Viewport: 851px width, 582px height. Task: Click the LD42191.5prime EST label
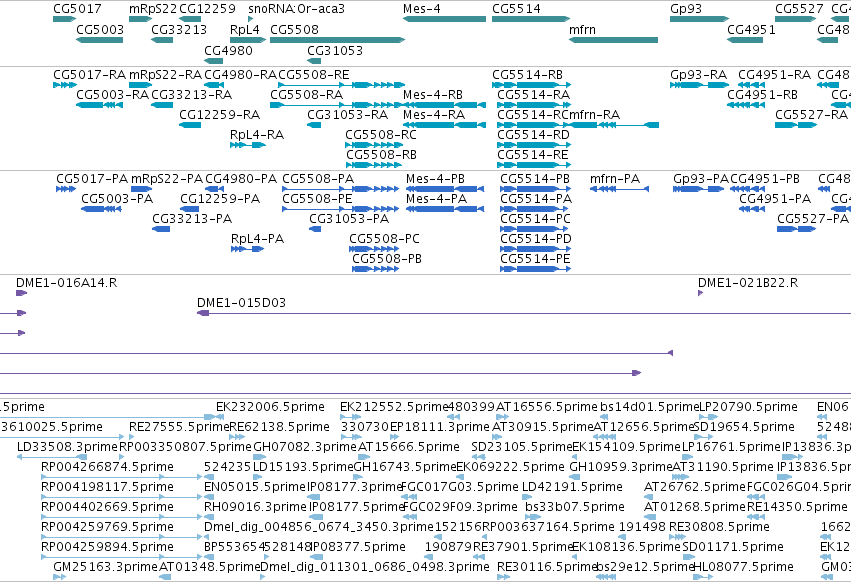[572, 486]
